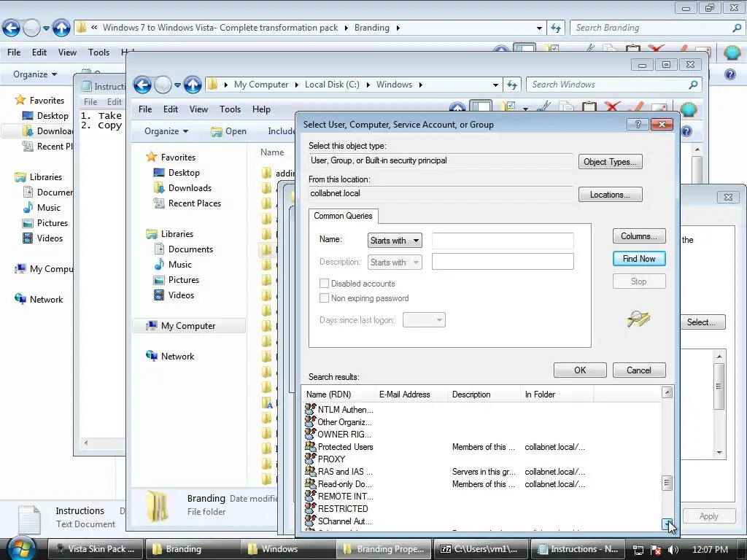The height and width of the screenshot is (560, 747).
Task: Click the Find Now button
Action: pyautogui.click(x=639, y=259)
